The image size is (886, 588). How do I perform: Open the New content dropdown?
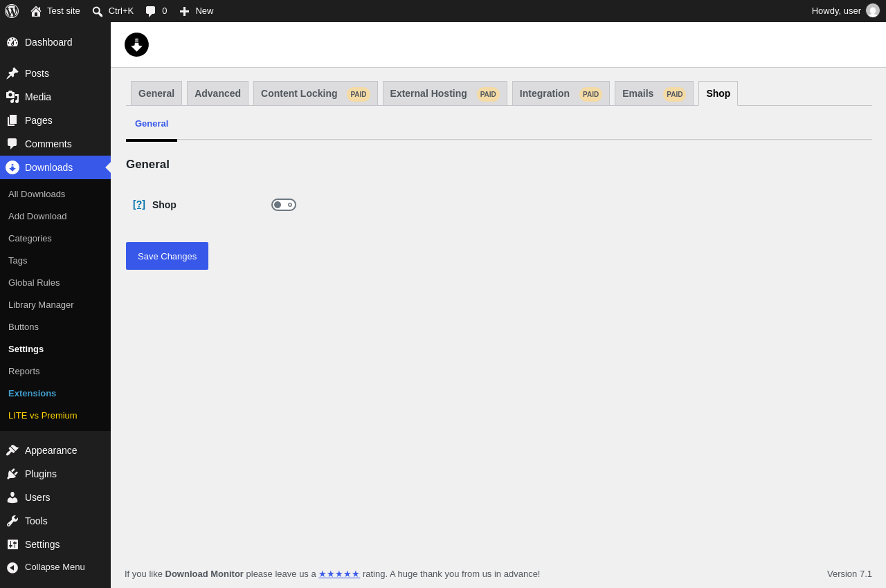pyautogui.click(x=197, y=11)
